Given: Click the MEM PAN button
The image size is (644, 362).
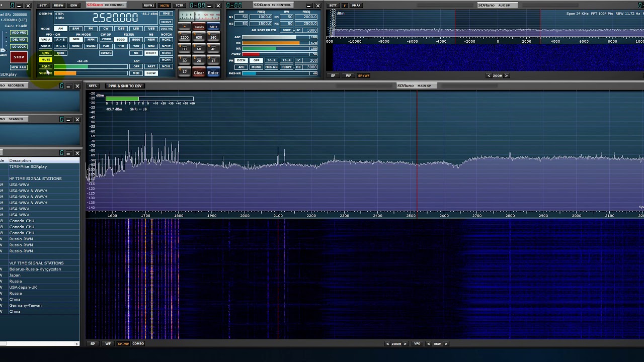Looking at the screenshot, I should pos(19,67).
